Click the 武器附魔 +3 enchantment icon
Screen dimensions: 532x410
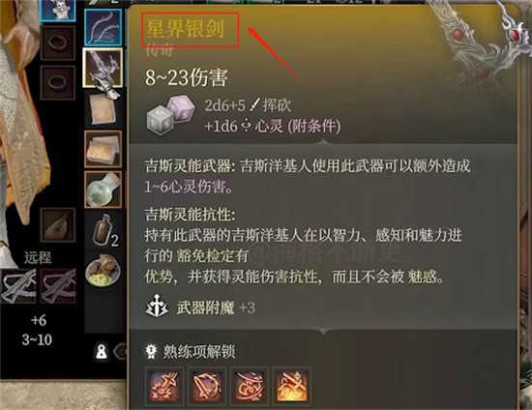pyautogui.click(x=157, y=307)
